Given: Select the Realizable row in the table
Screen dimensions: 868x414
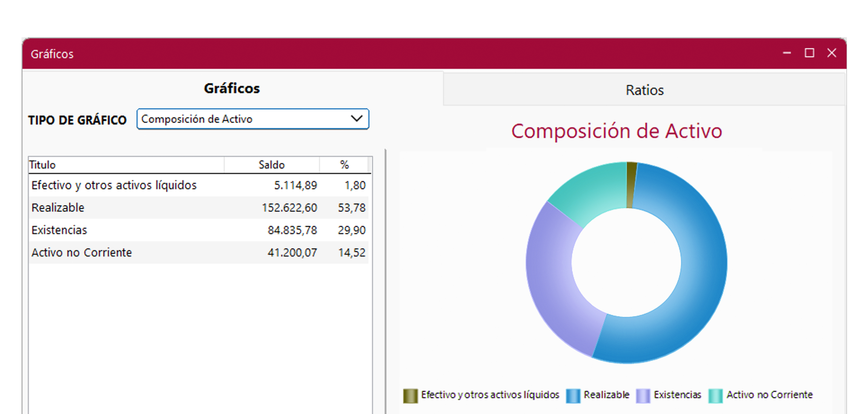Looking at the screenshot, I should (x=150, y=207).
